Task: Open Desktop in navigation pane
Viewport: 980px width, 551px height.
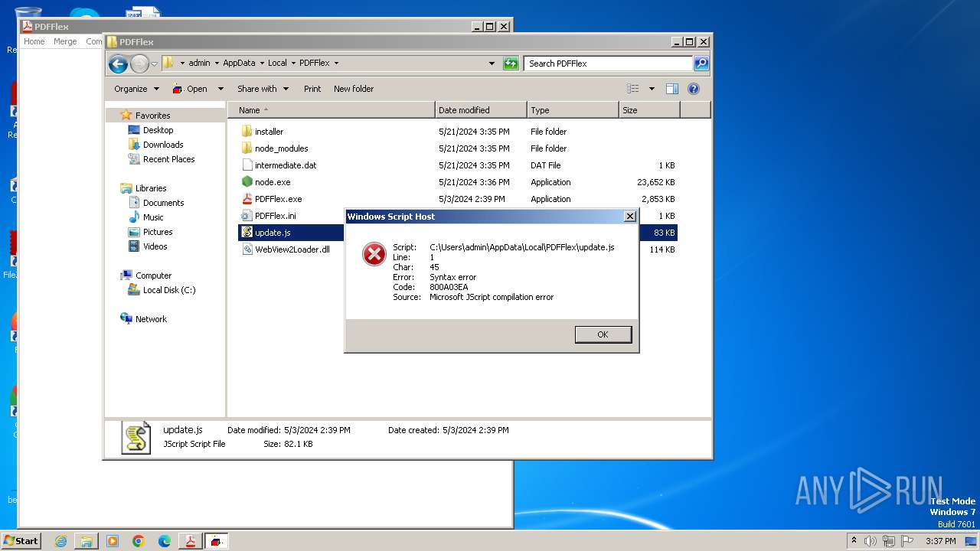Action: point(158,130)
